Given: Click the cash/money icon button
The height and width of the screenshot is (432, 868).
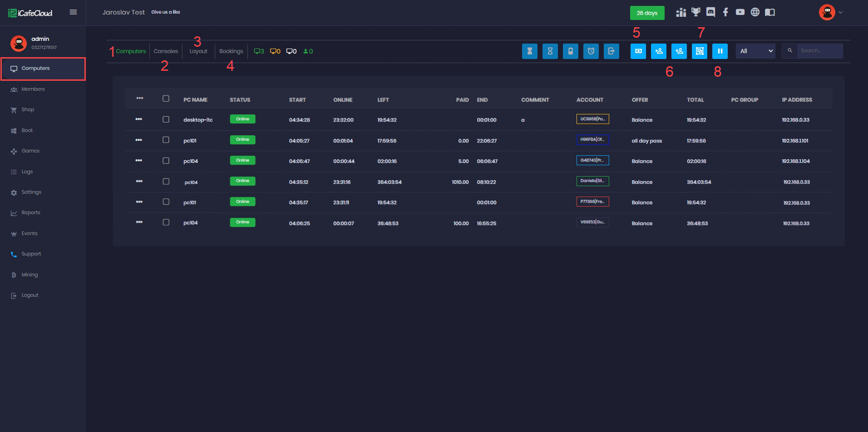Looking at the screenshot, I should [638, 51].
